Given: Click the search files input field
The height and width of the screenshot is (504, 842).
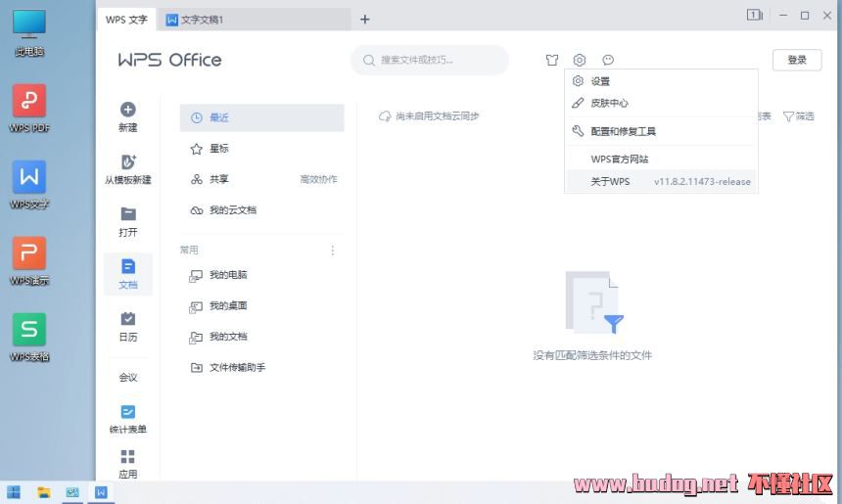Looking at the screenshot, I should [x=430, y=60].
